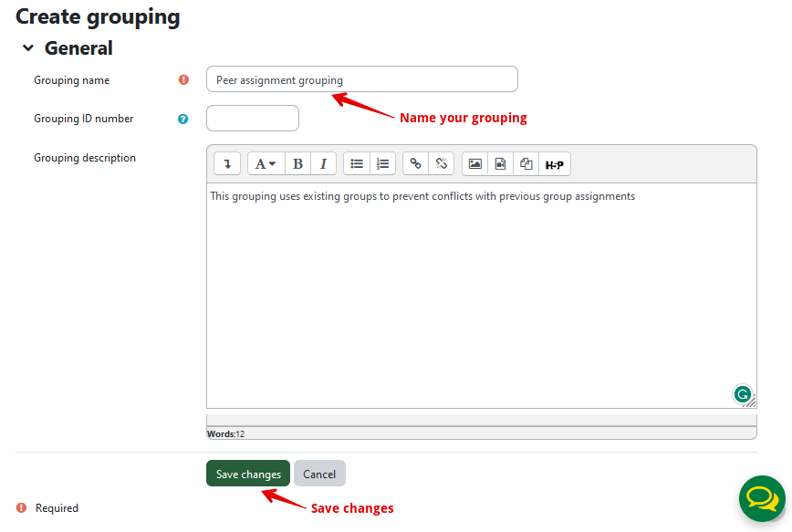This screenshot has width=792, height=532.
Task: Insert an unordered bullet list
Action: coord(357,164)
